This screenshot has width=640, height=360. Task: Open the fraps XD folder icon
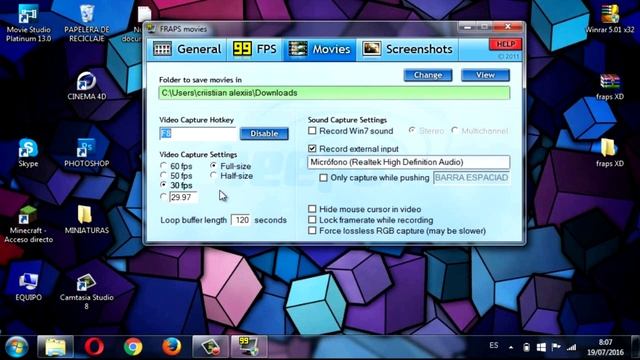tap(610, 153)
